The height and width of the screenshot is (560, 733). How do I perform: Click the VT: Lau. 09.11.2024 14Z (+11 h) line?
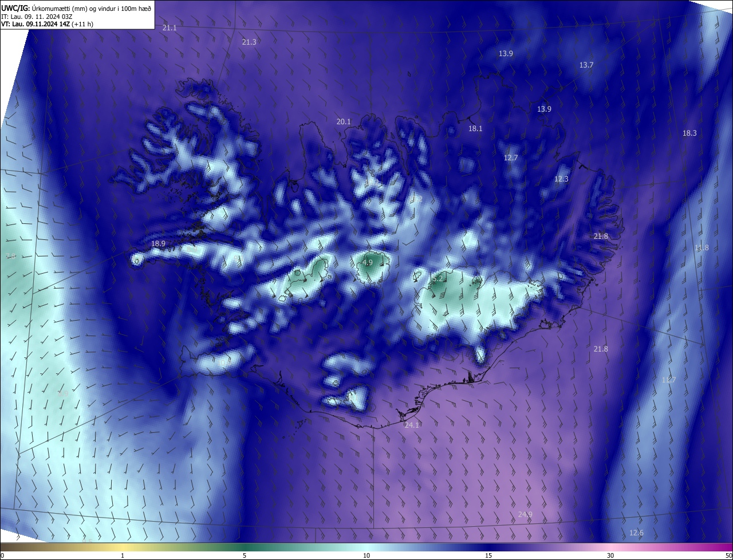pyautogui.click(x=48, y=24)
